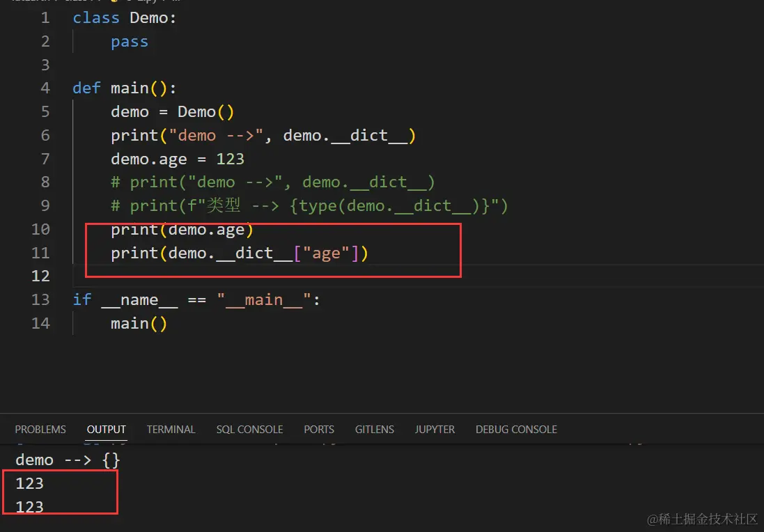Click the 'main()' call on line 14

(x=139, y=324)
